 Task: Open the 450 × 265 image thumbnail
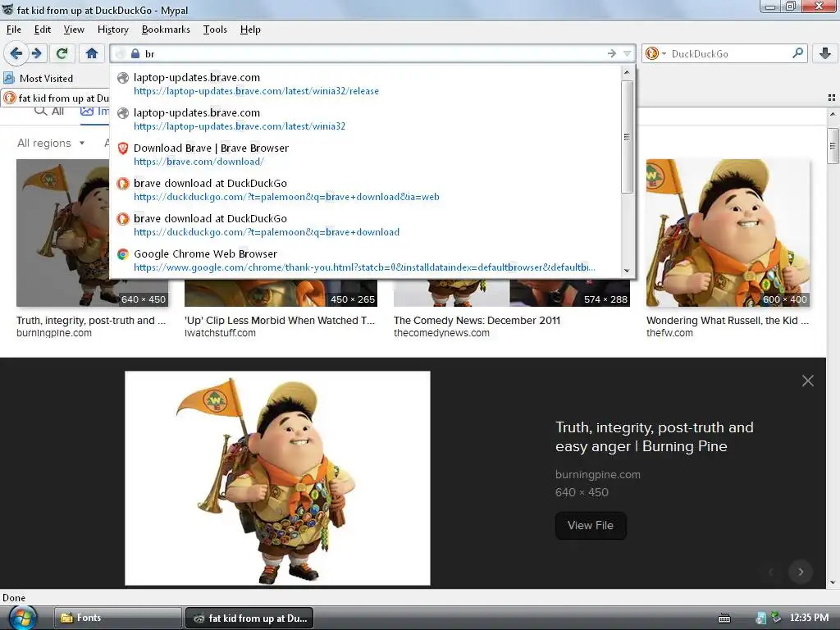[281, 293]
